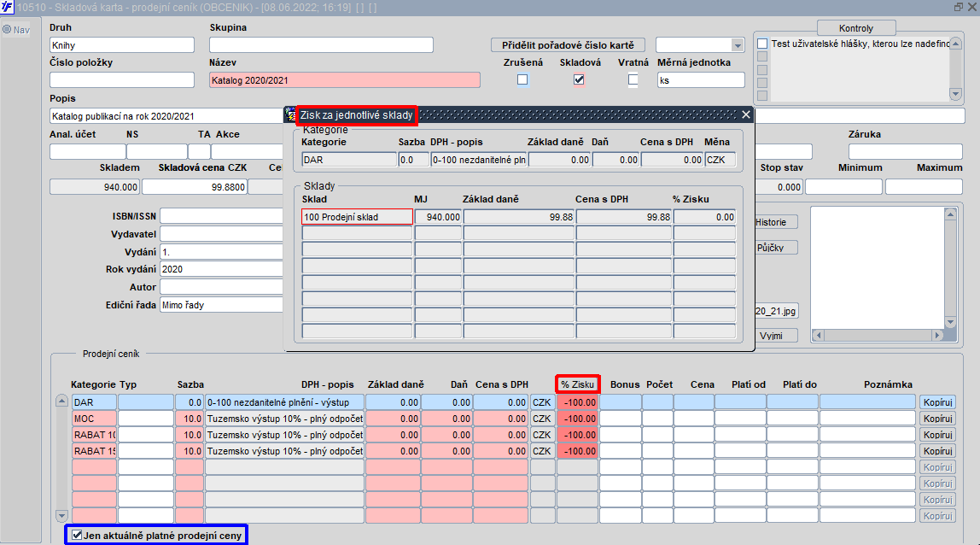Screen dimensions: 980x545
Task: Open dropdown next to Přidělit pořadové číslo
Action: (738, 45)
